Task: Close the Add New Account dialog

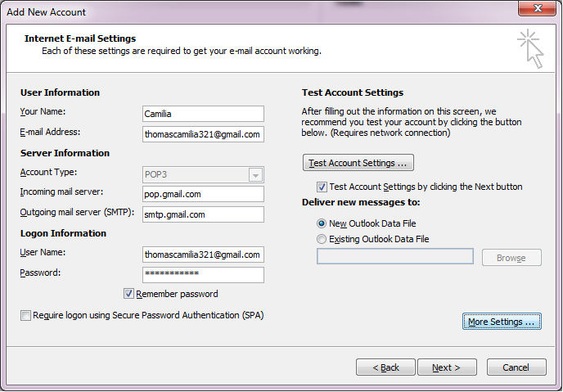Action: point(538,11)
